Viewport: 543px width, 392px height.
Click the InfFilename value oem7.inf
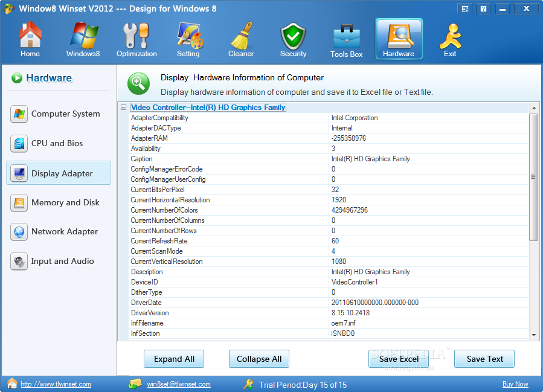[x=343, y=323]
